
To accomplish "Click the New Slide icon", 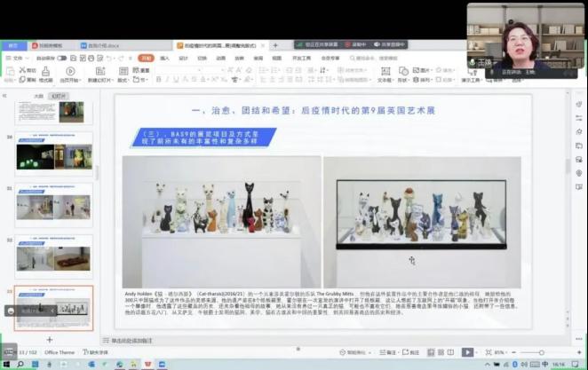I will coord(100,71).
